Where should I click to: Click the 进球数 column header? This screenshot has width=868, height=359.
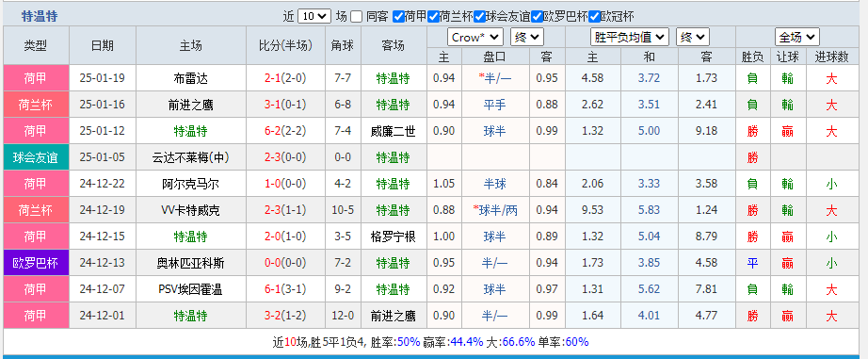click(831, 56)
